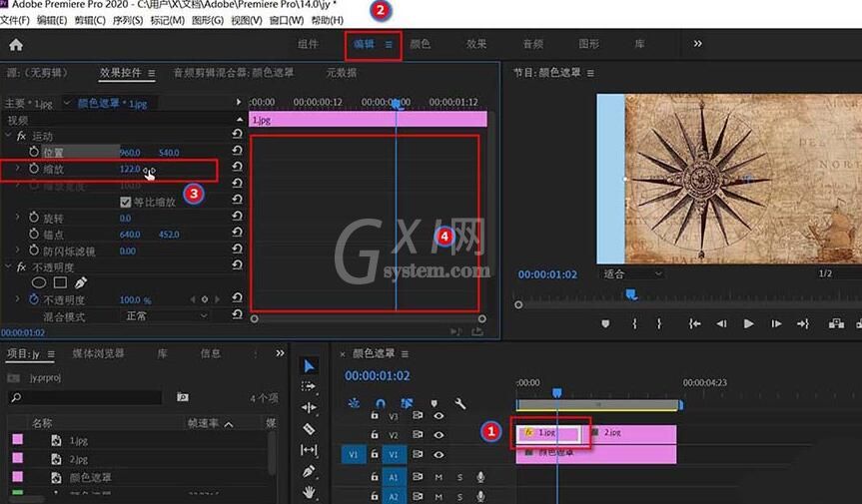Open Effect Controls panel menu
The height and width of the screenshot is (504, 862).
coord(151,73)
